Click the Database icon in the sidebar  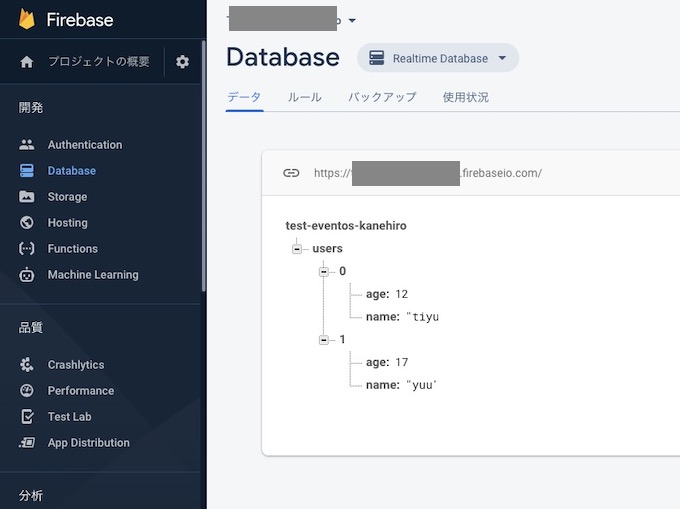[26, 171]
